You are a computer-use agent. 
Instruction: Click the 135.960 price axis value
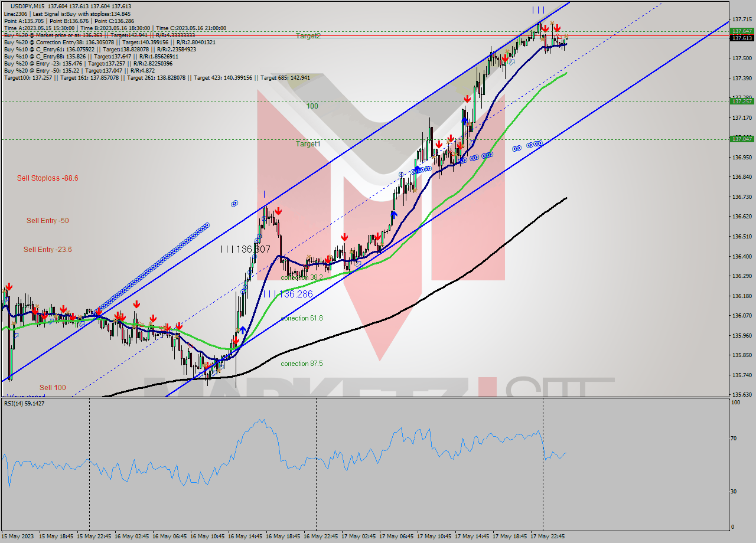point(742,336)
